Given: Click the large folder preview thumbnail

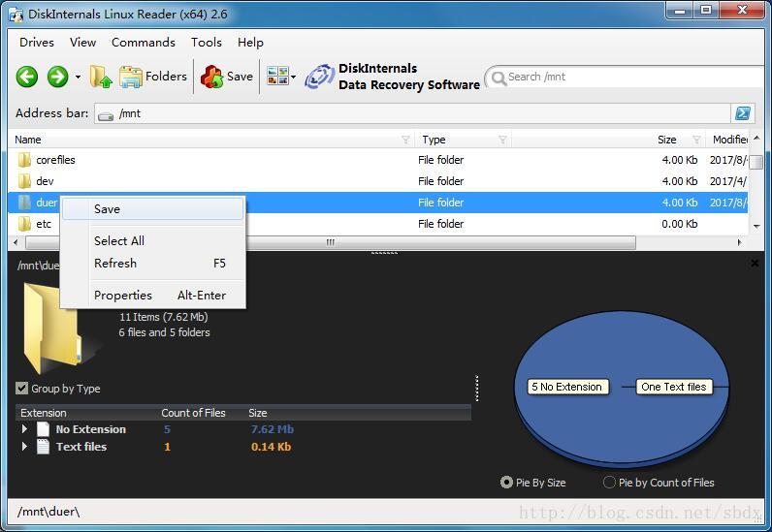Looking at the screenshot, I should [x=53, y=328].
